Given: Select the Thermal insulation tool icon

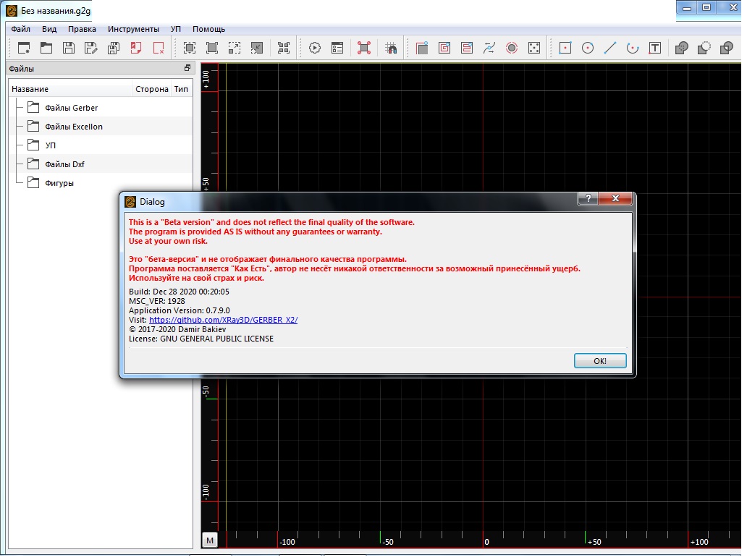Looking at the screenshot, I should (512, 48).
